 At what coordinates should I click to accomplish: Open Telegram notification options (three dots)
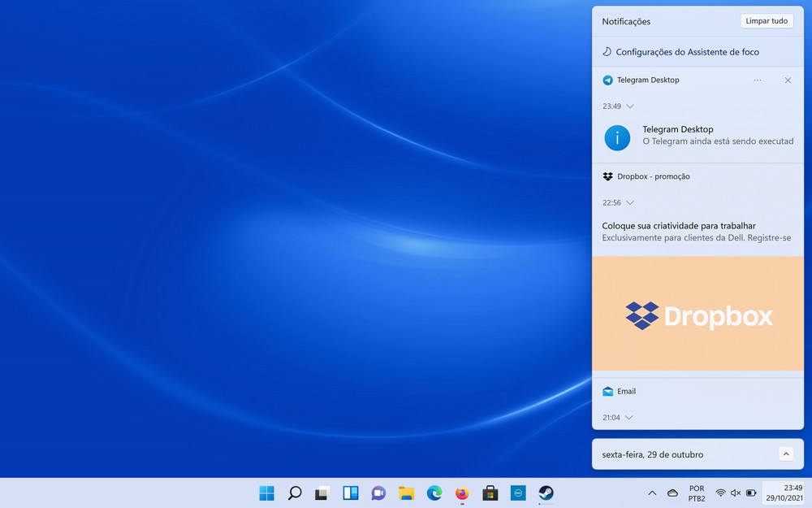(758, 80)
